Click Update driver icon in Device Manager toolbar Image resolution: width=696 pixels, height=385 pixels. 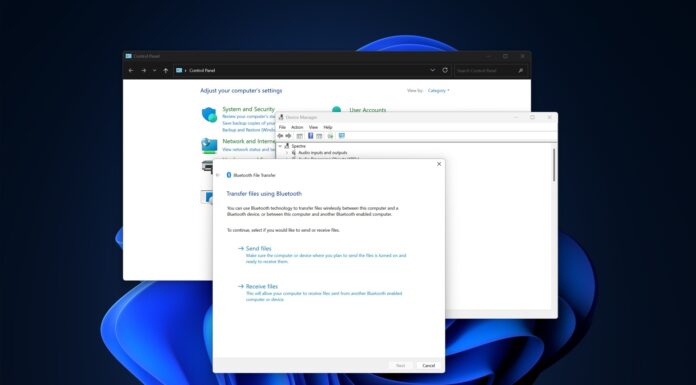(x=330, y=136)
